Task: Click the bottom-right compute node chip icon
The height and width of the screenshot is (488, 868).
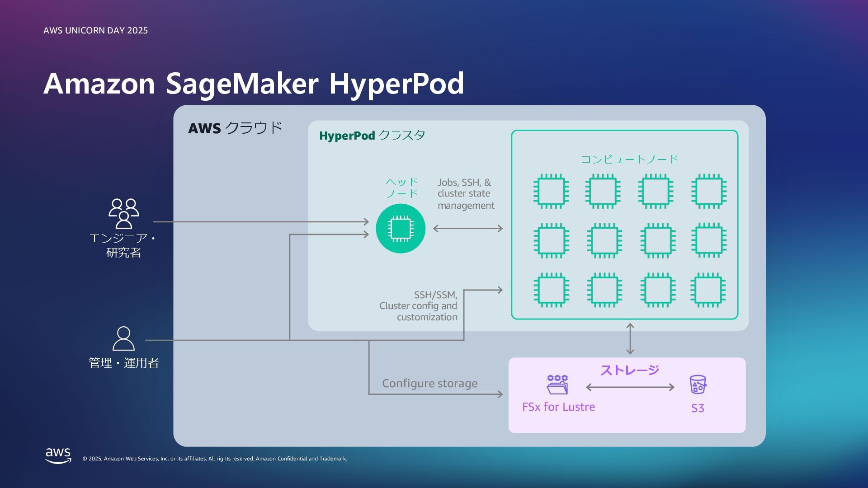Action: pyautogui.click(x=708, y=290)
